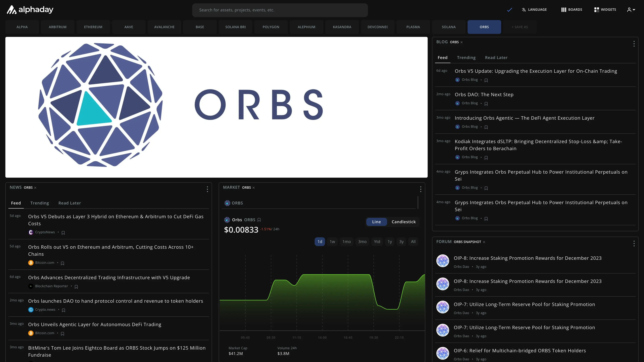644x362 pixels.
Task: Select the Trending tab in News widget
Action: click(40, 203)
